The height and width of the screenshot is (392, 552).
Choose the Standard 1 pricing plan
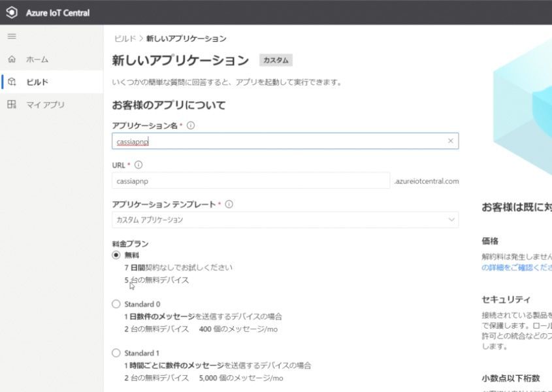(x=116, y=353)
